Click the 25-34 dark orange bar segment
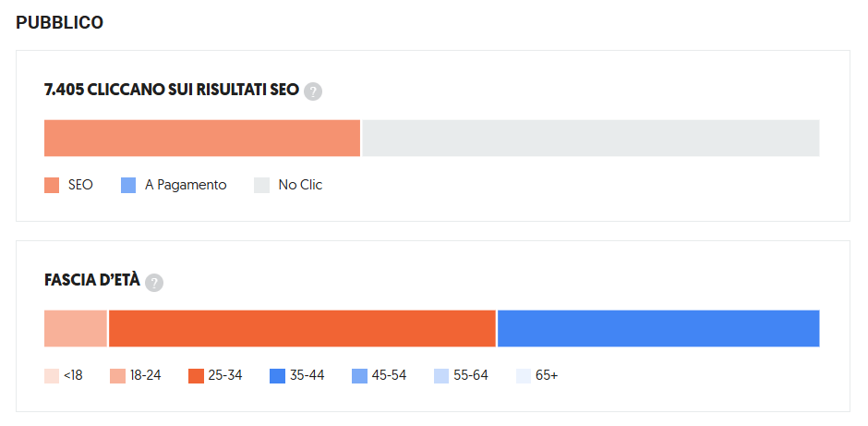 tap(302, 328)
